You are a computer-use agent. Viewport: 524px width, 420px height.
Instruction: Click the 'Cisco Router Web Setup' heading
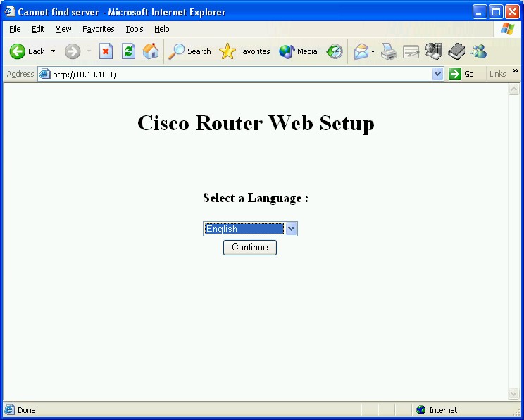256,123
